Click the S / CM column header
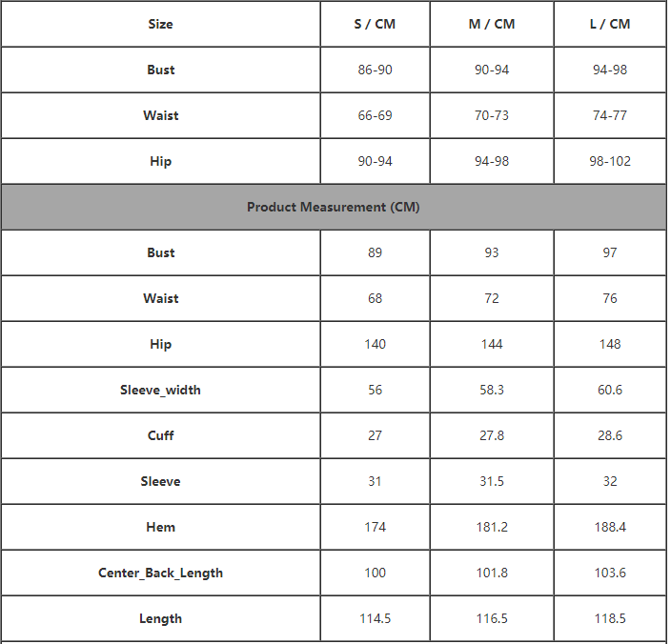 [x=375, y=24]
